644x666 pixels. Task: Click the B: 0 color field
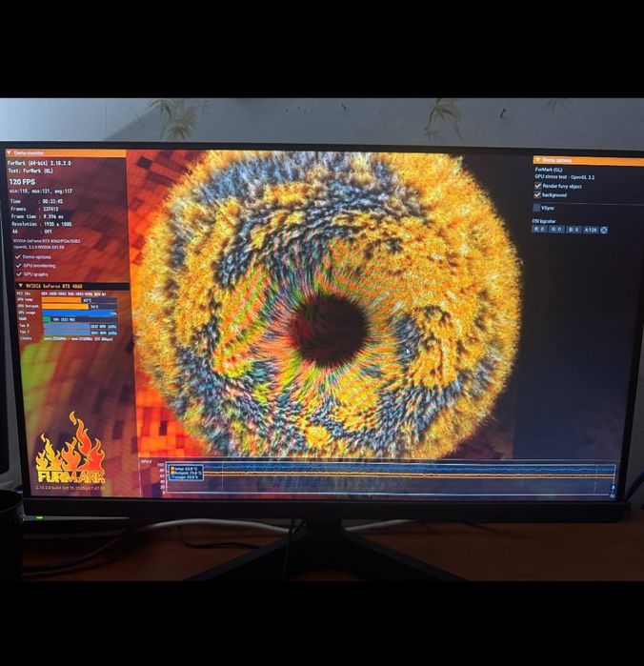coord(574,230)
